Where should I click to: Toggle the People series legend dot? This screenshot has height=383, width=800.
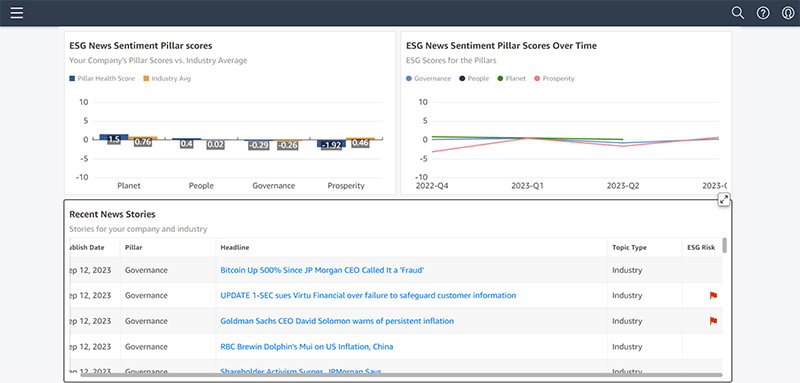pyautogui.click(x=462, y=79)
